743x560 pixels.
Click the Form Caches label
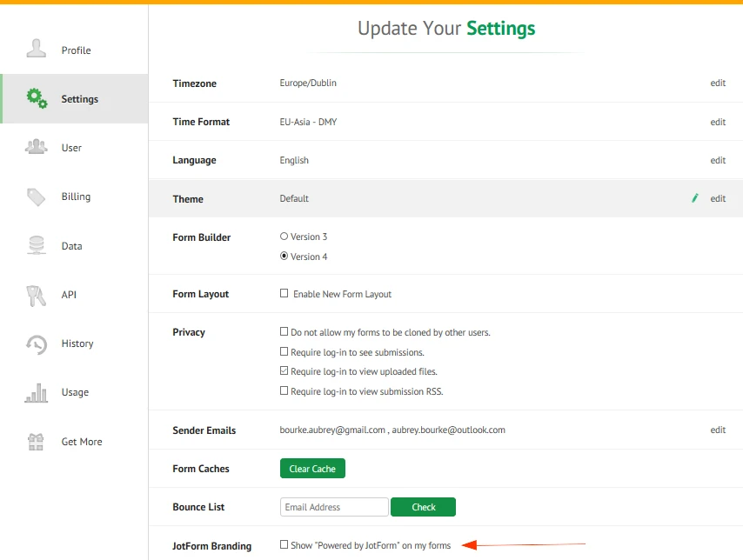(201, 469)
